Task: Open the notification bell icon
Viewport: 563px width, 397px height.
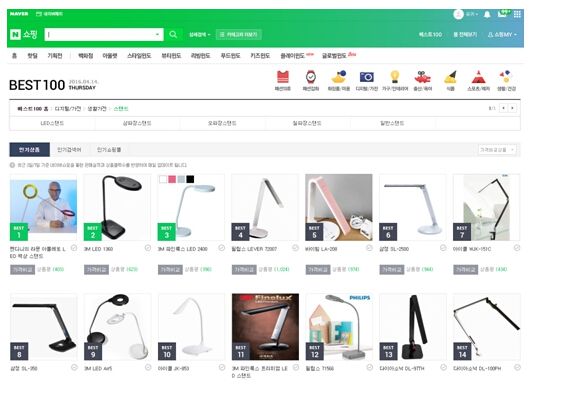Action: click(x=487, y=14)
